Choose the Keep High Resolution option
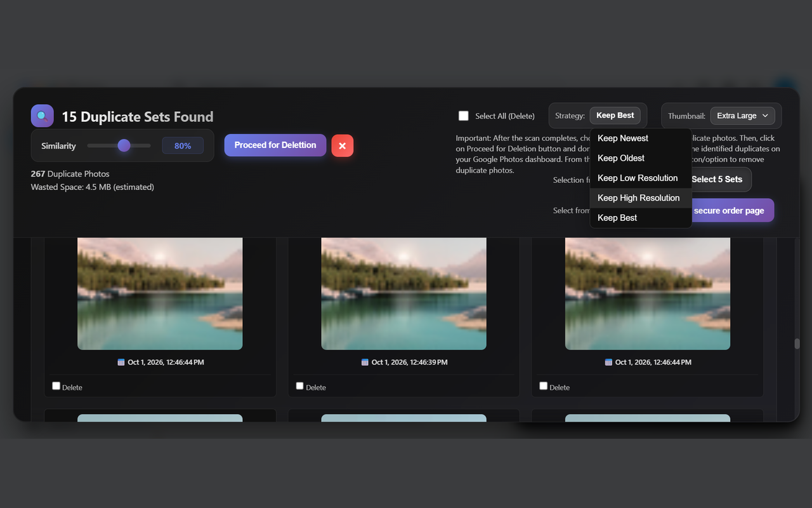This screenshot has width=812, height=508. 641,198
